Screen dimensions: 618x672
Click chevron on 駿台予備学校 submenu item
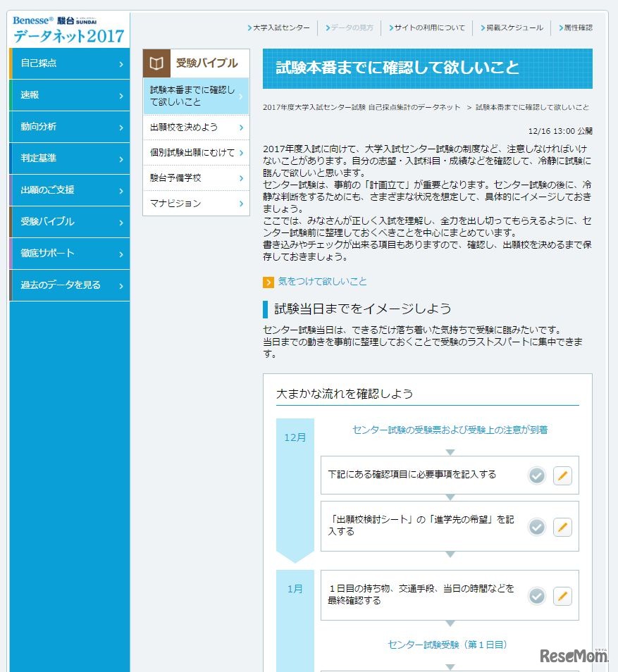click(x=241, y=178)
